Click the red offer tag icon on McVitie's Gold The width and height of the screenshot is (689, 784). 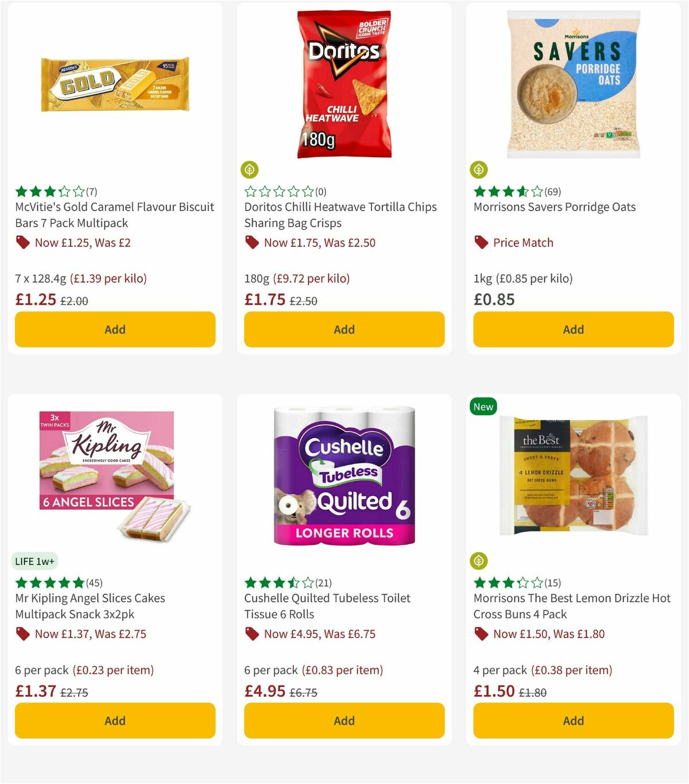click(22, 243)
